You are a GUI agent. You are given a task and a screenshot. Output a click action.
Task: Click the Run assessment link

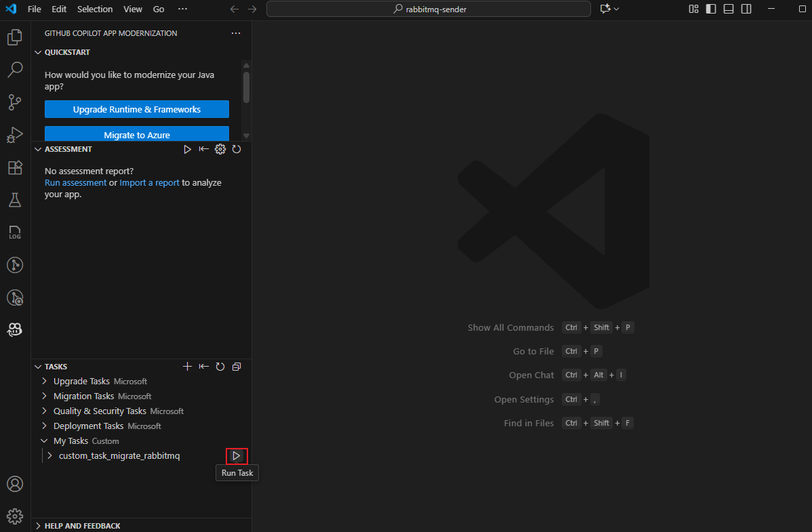(x=75, y=182)
